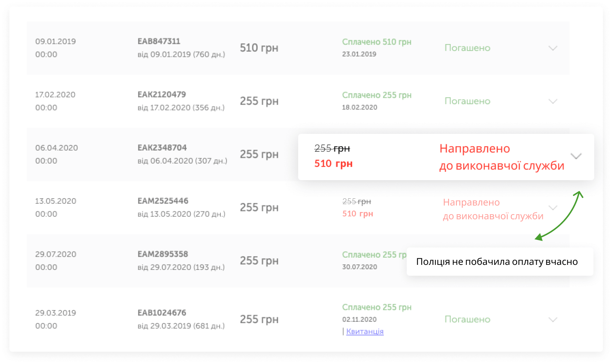
Task: Click fine number EAB1024676
Action: [162, 313]
